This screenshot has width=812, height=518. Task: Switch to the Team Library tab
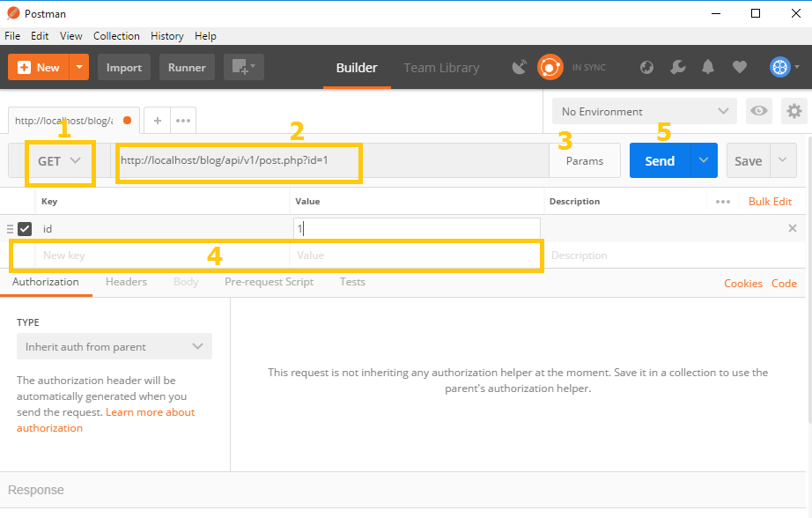pos(441,68)
